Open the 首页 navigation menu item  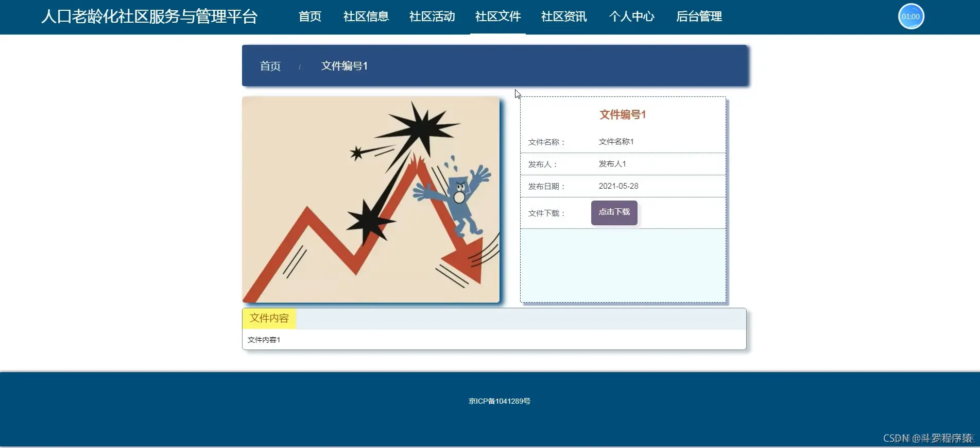click(310, 16)
